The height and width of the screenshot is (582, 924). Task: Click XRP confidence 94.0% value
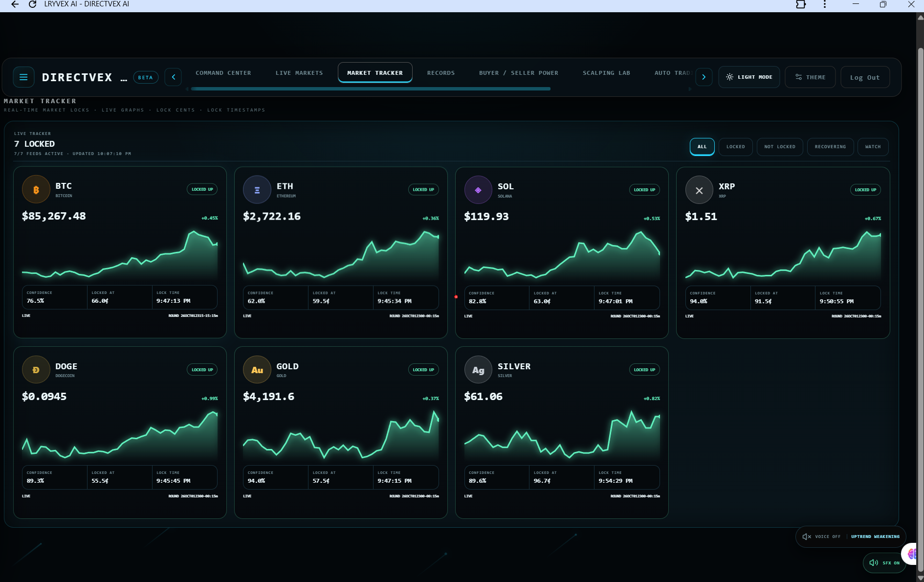coord(699,301)
